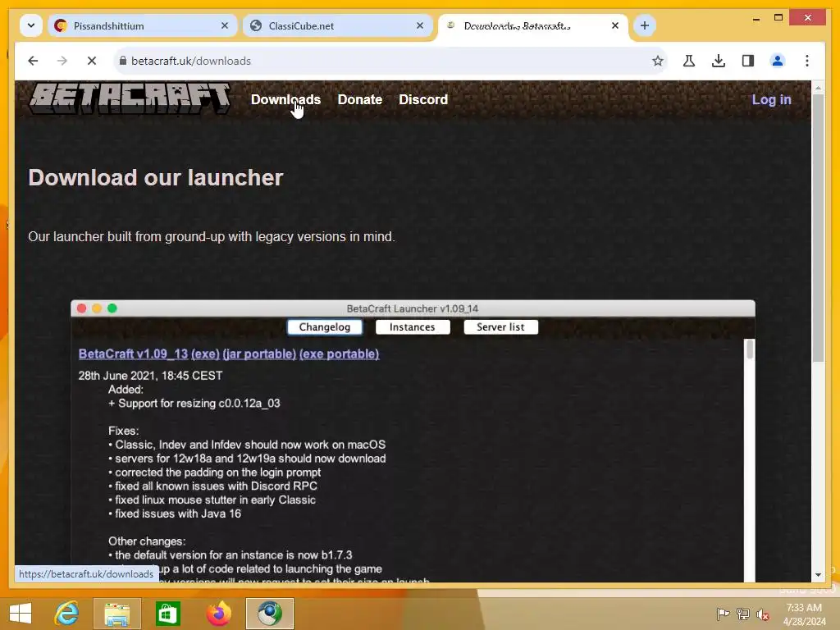The height and width of the screenshot is (630, 840).
Task: Click the Betacraft logo
Action: pyautogui.click(x=130, y=98)
